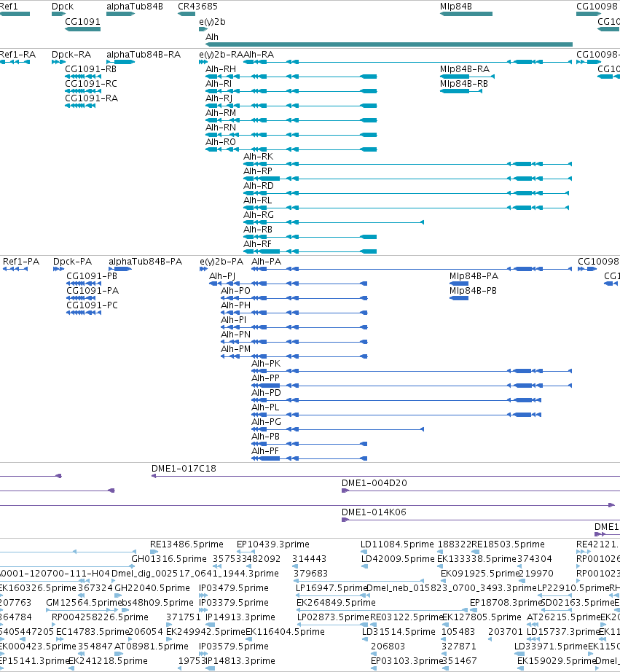This screenshot has height=672, width=620.
Task: Select EST EK116404.5prime
Action: (286, 632)
